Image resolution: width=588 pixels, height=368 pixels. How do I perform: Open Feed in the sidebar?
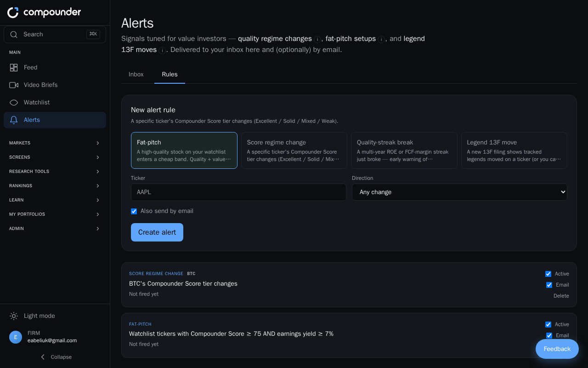click(x=55, y=68)
